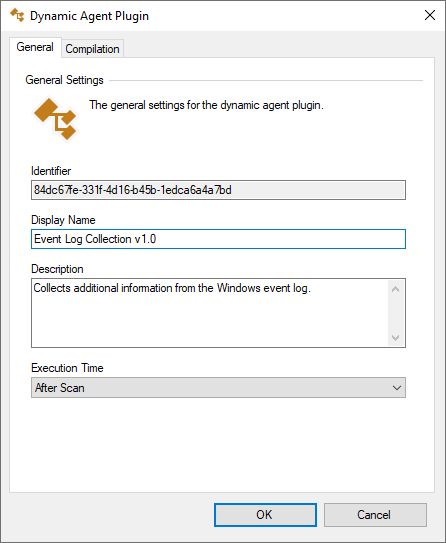This screenshot has height=543, width=446.
Task: Click the Description scrollbar down arrow
Action: click(396, 337)
